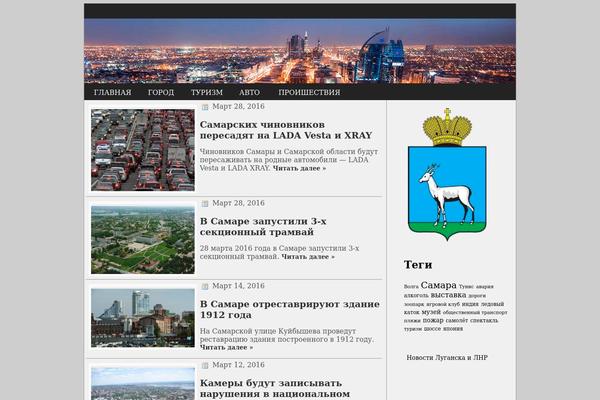Click the city skyline header banner

[x=300, y=51]
